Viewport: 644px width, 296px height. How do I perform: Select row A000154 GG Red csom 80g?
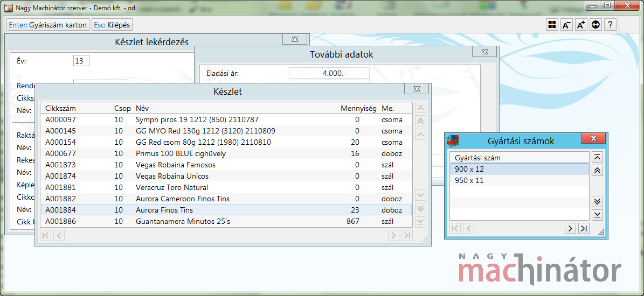pyautogui.click(x=226, y=142)
